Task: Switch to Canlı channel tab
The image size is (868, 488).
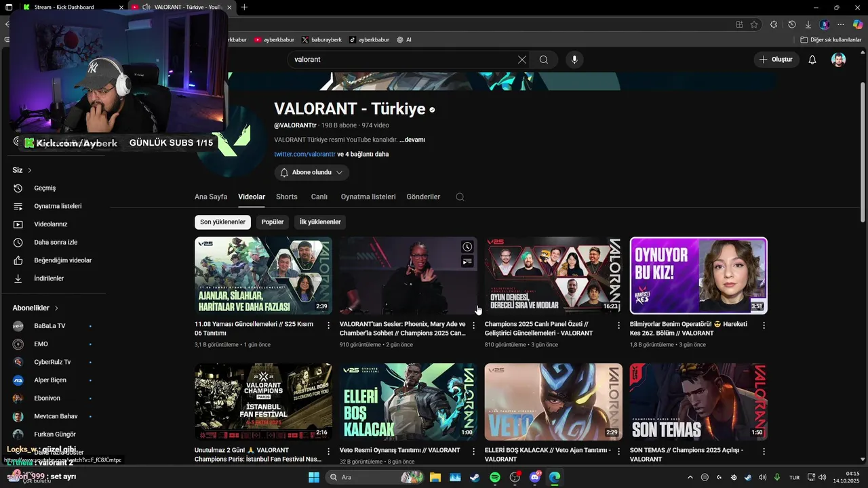Action: 319,197
